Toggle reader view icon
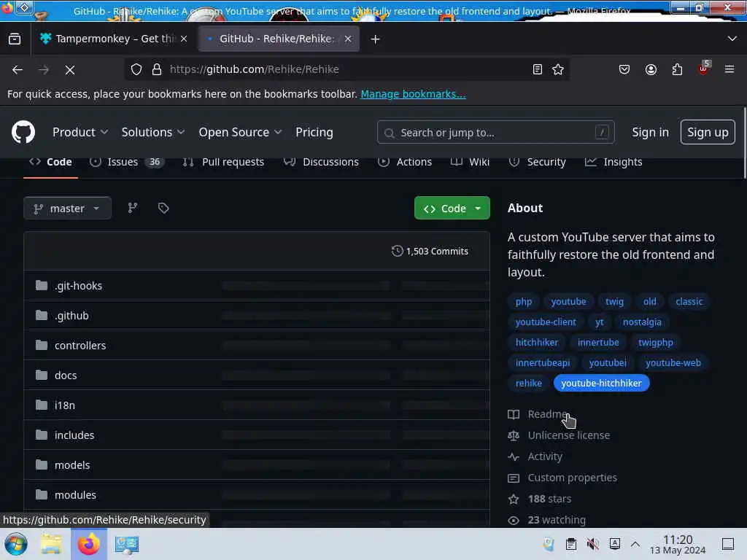Image resolution: width=747 pixels, height=560 pixels. click(538, 69)
